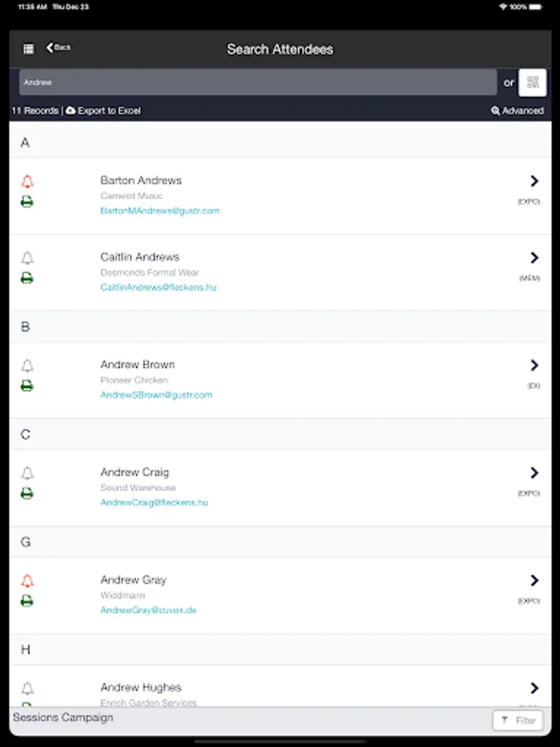Export records to Excel
The height and width of the screenshot is (747, 560).
[x=104, y=110]
